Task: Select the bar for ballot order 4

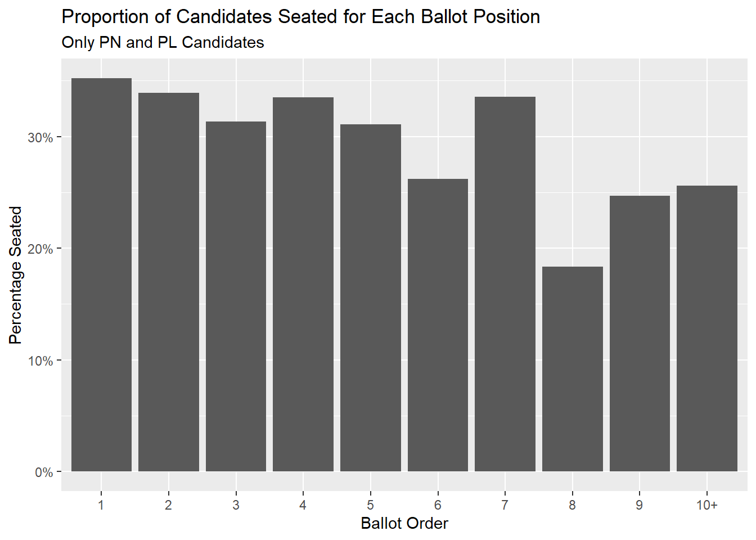Action: pos(303,284)
